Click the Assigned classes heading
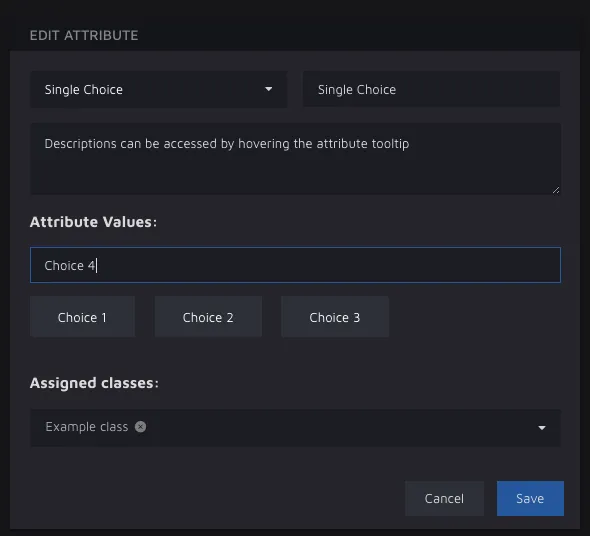The height and width of the screenshot is (536, 590). tap(94, 383)
